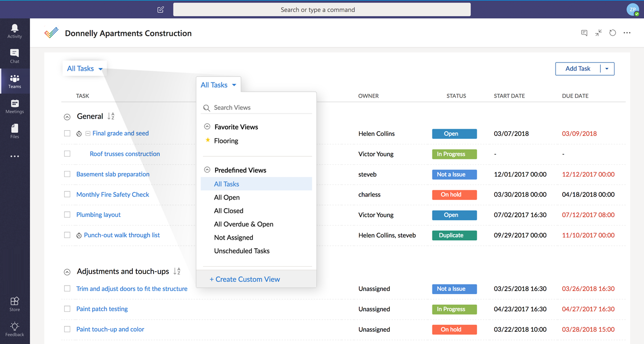
Task: Open Files in the sidebar
Action: [x=15, y=131]
